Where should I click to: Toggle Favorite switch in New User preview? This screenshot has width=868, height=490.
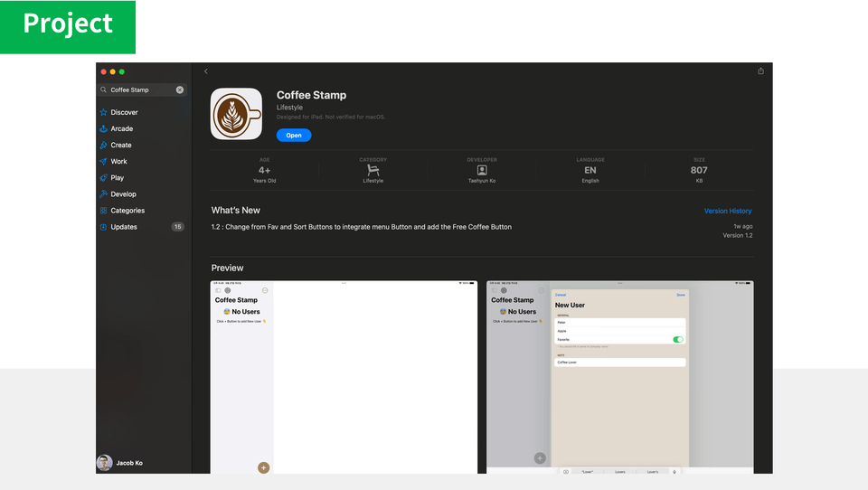coord(678,339)
